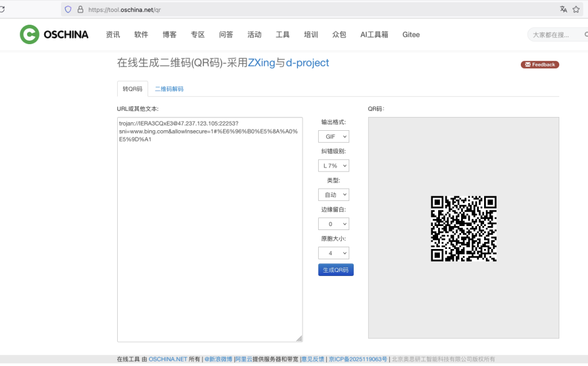
Task: Open the 众包 nav menu
Action: point(339,34)
